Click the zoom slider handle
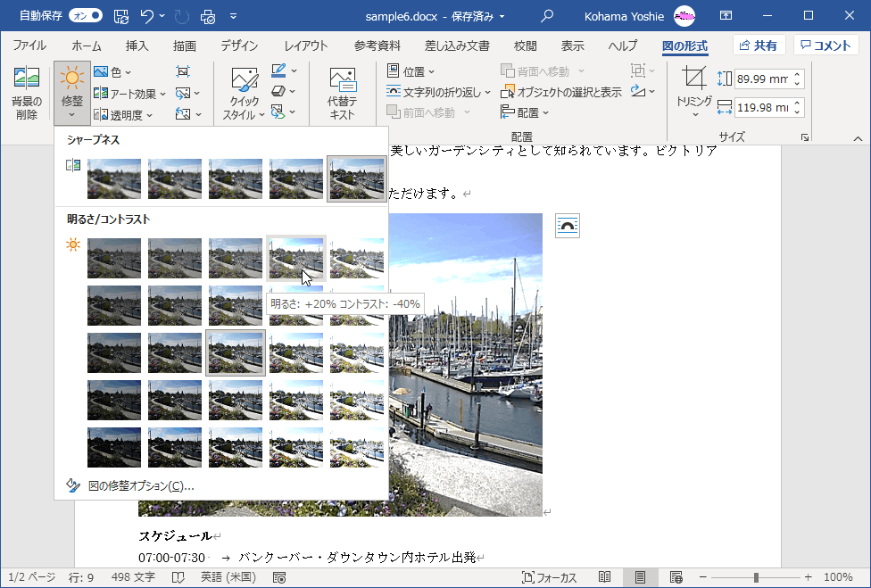 (x=756, y=577)
